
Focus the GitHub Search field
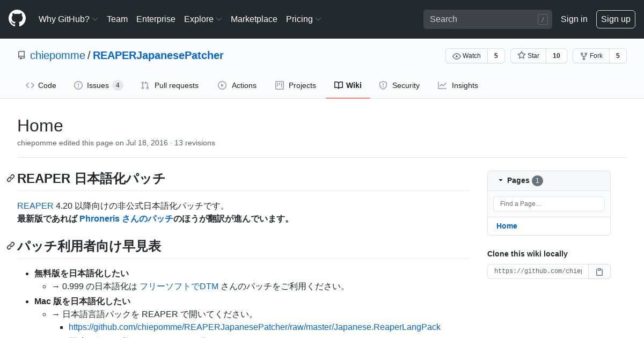pos(488,19)
